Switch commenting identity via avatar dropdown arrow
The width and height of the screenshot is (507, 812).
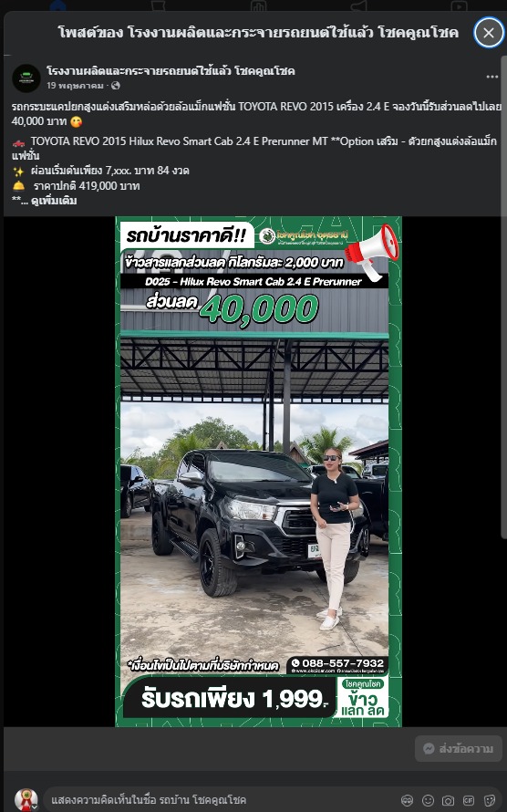point(35,807)
